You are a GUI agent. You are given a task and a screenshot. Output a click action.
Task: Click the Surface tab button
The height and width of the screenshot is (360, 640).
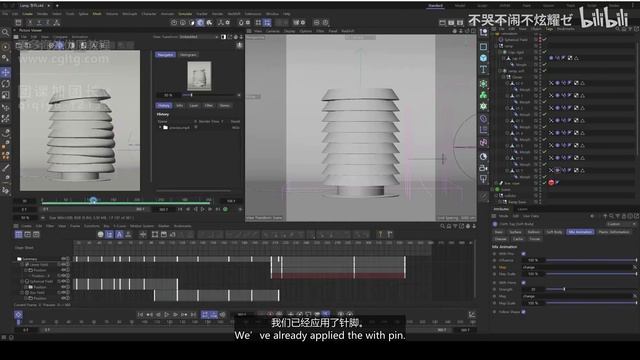pyautogui.click(x=516, y=232)
